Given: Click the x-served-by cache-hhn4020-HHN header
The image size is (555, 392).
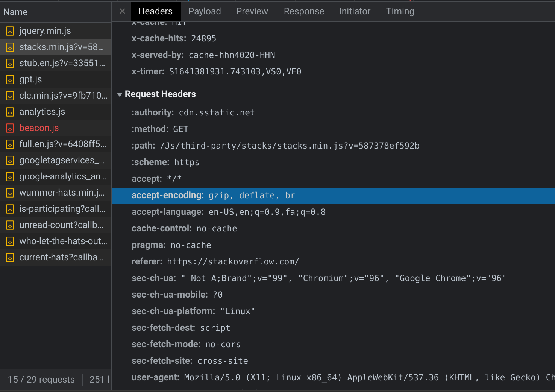Looking at the screenshot, I should pos(203,55).
